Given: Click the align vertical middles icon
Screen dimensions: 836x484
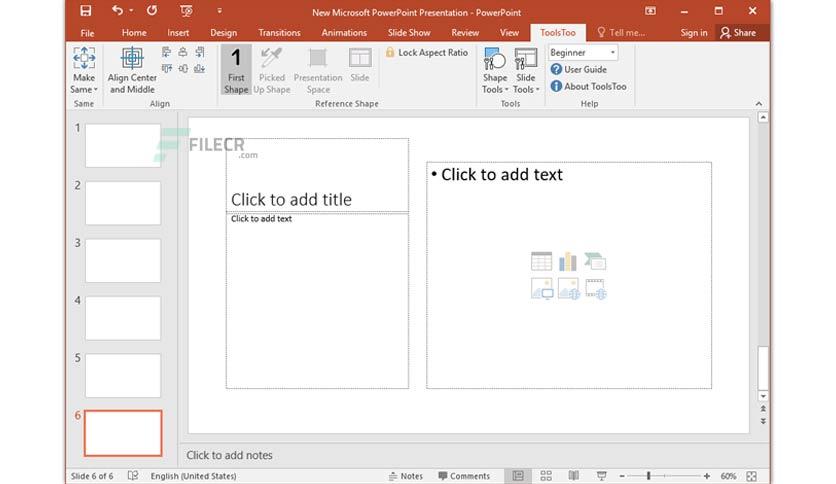Looking at the screenshot, I should [183, 68].
